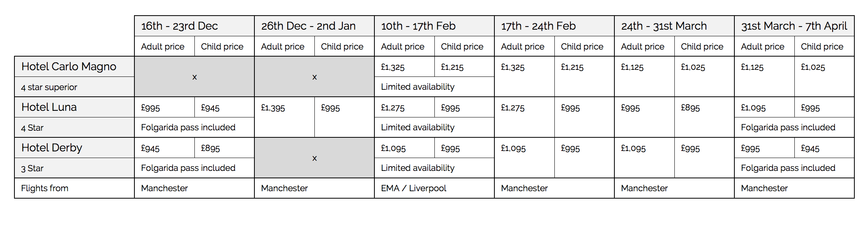Click the 16th - 23rd Dec column header
The height and width of the screenshot is (231, 868).
(194, 26)
